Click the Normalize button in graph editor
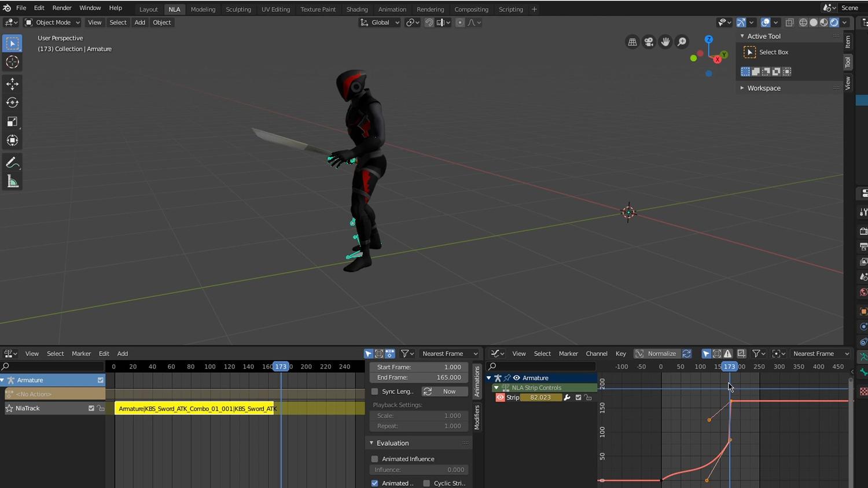Viewport: 868px width, 488px height. [x=656, y=354]
